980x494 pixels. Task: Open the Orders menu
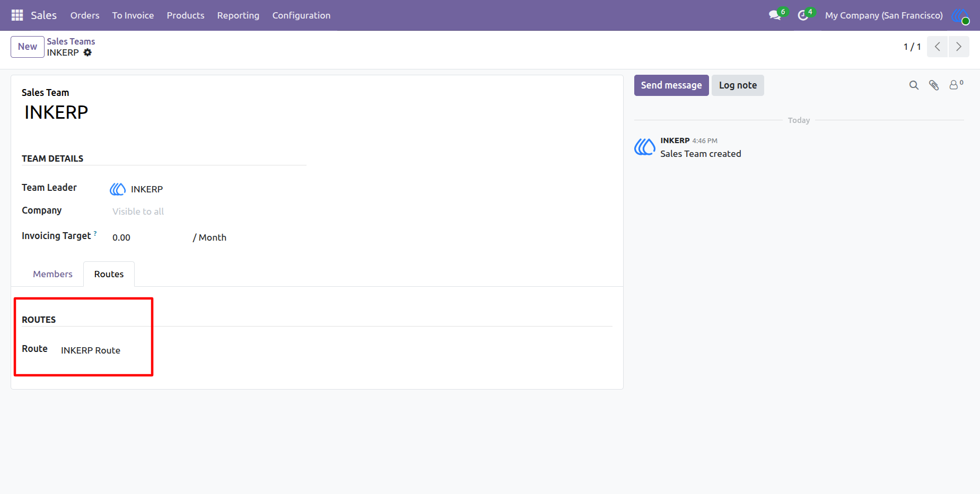point(85,15)
